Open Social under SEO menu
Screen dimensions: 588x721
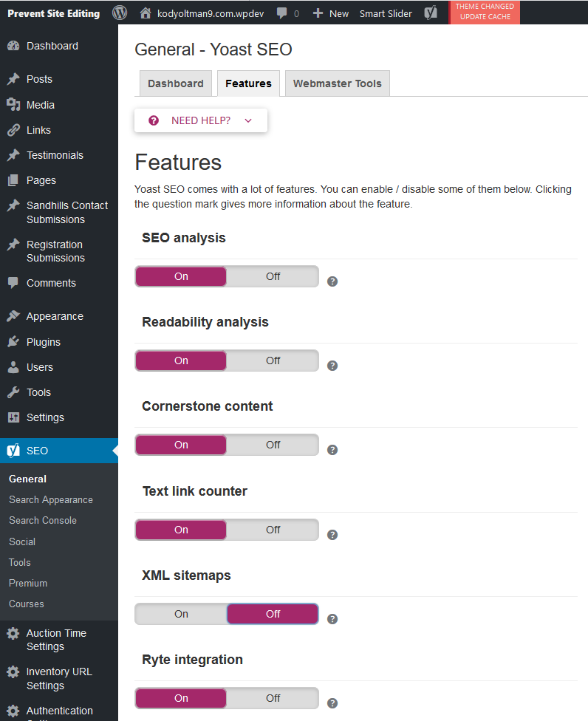coord(22,541)
